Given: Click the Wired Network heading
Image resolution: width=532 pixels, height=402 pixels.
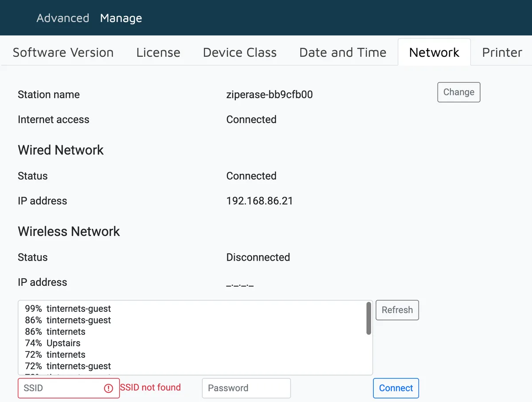Looking at the screenshot, I should point(61,150).
